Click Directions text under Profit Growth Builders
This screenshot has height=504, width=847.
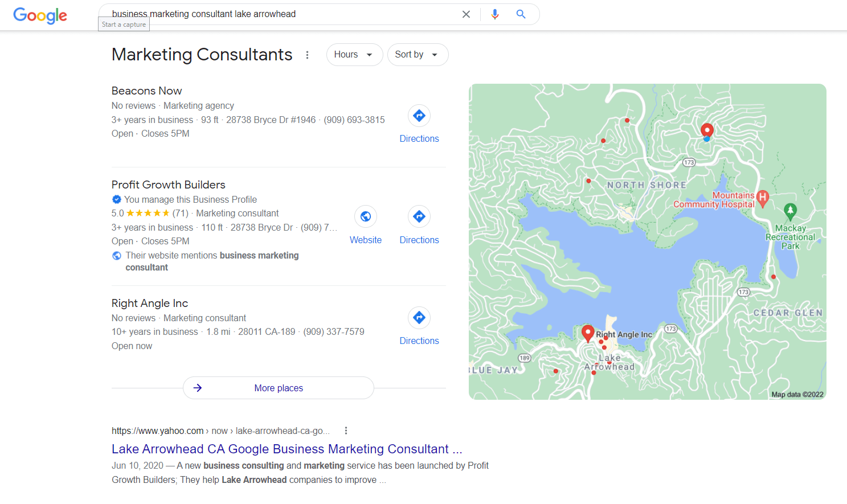pyautogui.click(x=419, y=240)
